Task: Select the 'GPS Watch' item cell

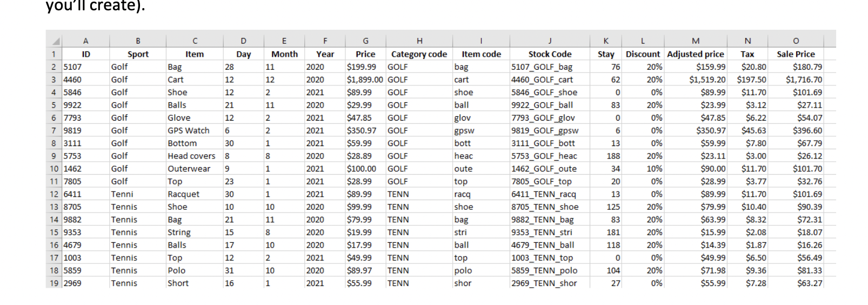Action: point(195,130)
